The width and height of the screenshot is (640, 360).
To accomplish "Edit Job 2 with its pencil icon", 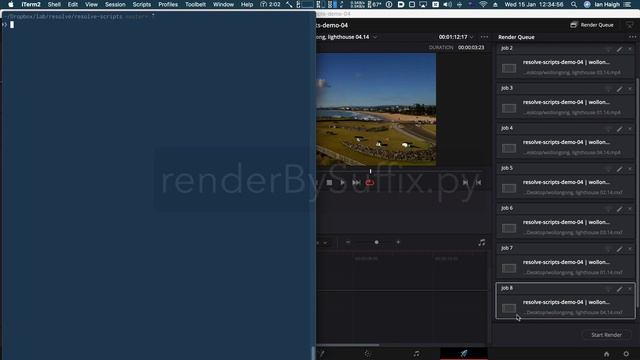I will tap(620, 49).
